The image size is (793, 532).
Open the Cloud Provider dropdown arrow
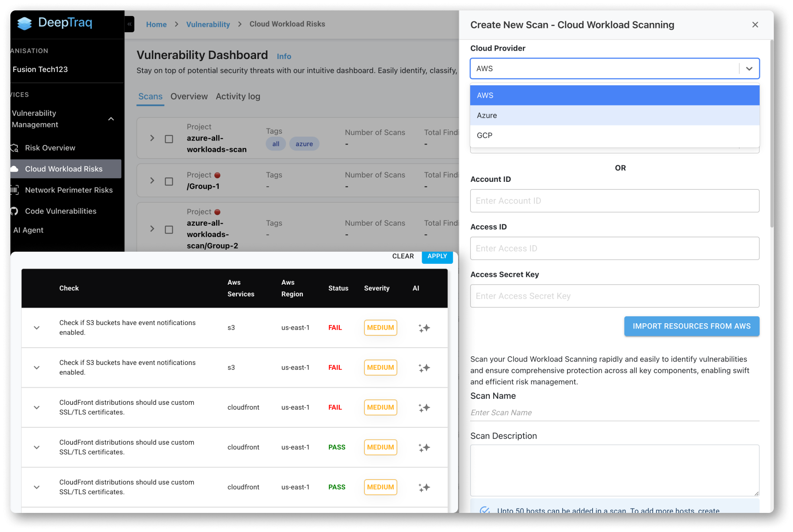click(x=749, y=69)
